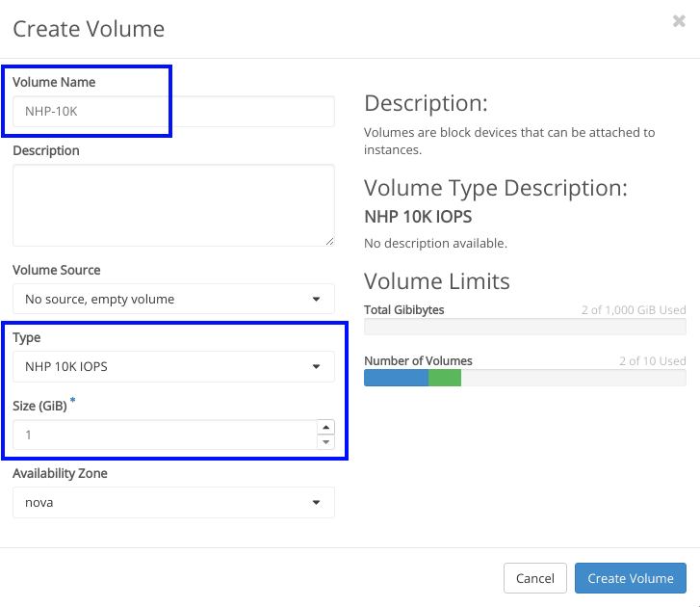Open the Availability Zone dropdown set to nova

tap(173, 502)
